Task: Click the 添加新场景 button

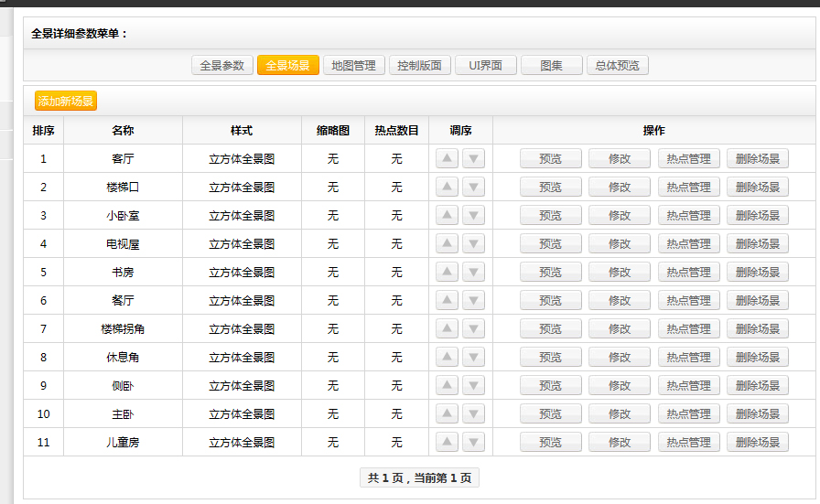Action: (66, 102)
